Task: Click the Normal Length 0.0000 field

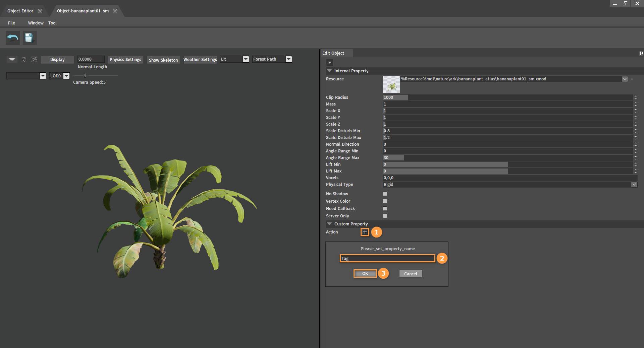Action: click(91, 59)
